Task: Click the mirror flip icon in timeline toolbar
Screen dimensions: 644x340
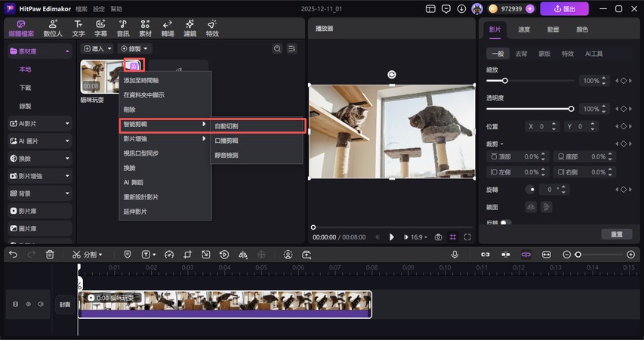Action: pos(243,255)
